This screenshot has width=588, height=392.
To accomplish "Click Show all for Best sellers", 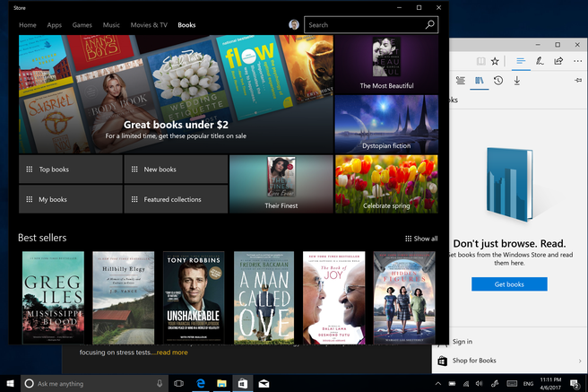I will pos(421,239).
